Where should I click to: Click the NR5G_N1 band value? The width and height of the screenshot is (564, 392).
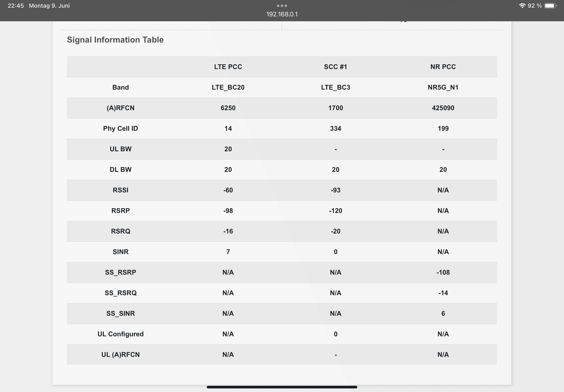coord(443,87)
